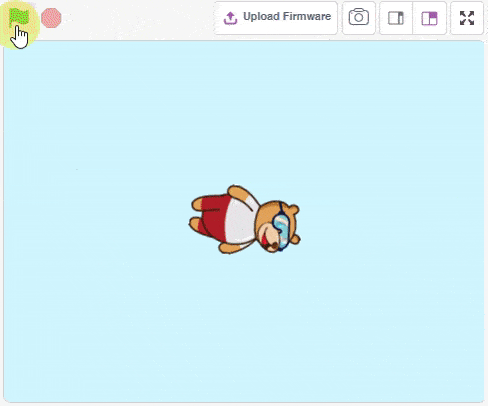The image size is (488, 406).
Task: Click the bear's open mouth
Action: (265, 239)
